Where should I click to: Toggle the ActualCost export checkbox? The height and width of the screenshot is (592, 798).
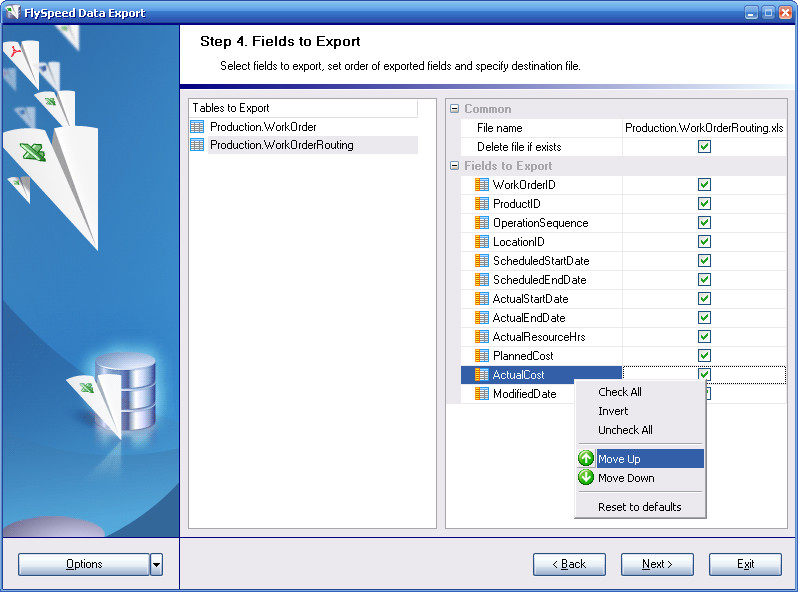pos(704,374)
